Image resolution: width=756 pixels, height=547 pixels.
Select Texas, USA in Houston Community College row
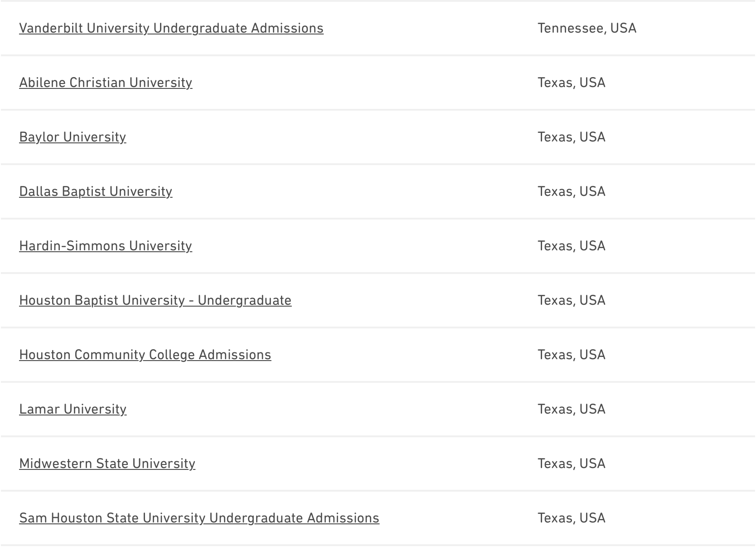click(572, 355)
